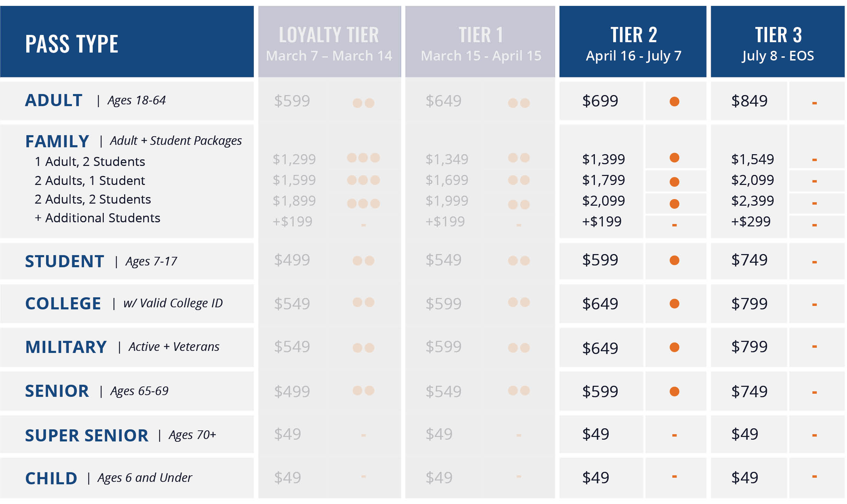Click the orange dot beside Senior $599 price
Screen dimensions: 847x504
pyautogui.click(x=674, y=391)
